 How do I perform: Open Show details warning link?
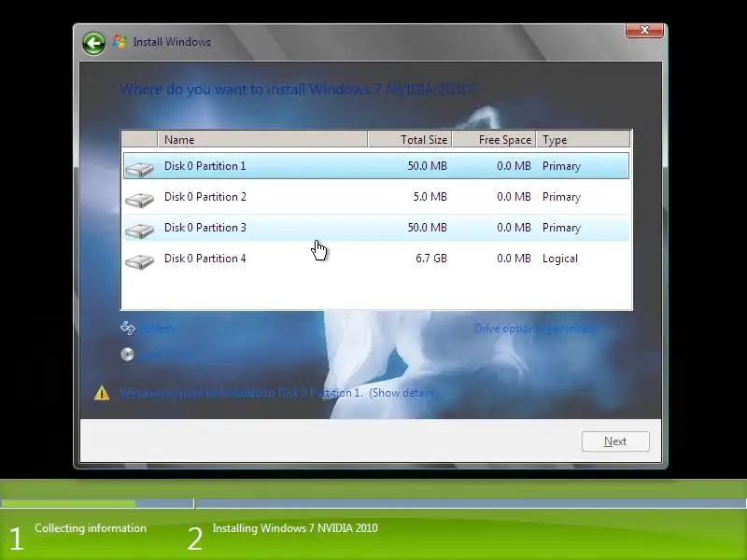(402, 393)
